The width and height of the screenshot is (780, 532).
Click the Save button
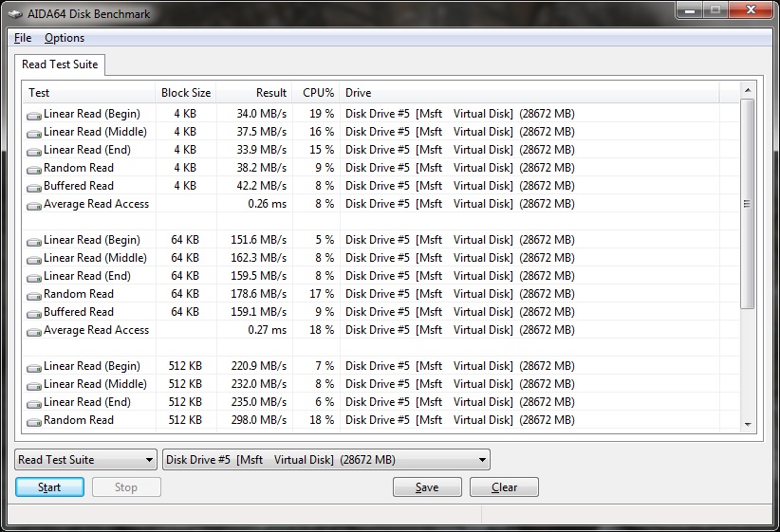point(427,487)
